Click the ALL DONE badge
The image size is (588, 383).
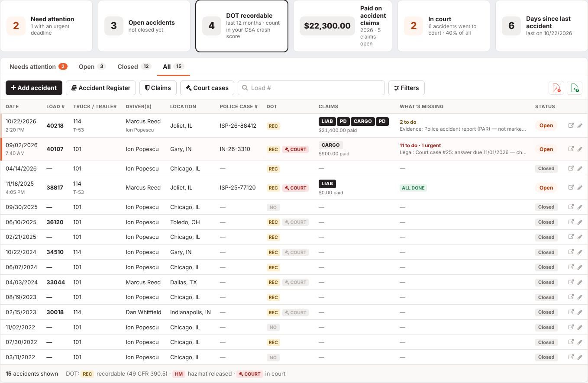tap(413, 188)
